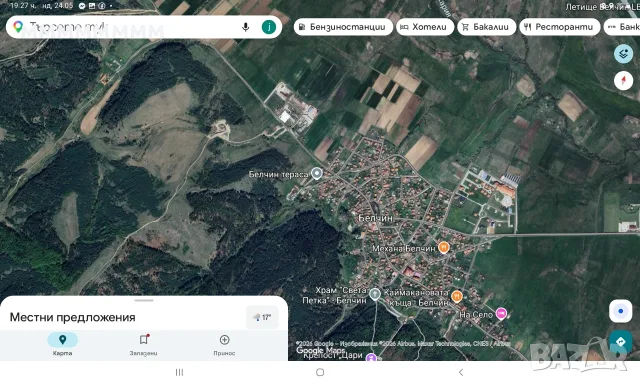Open the map layers button
The image size is (640, 384).
click(x=623, y=53)
